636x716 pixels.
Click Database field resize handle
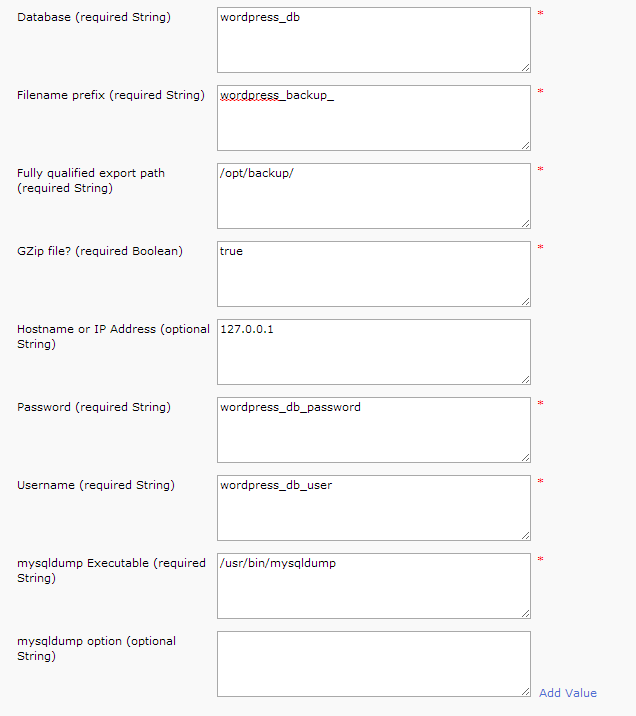pos(525,67)
